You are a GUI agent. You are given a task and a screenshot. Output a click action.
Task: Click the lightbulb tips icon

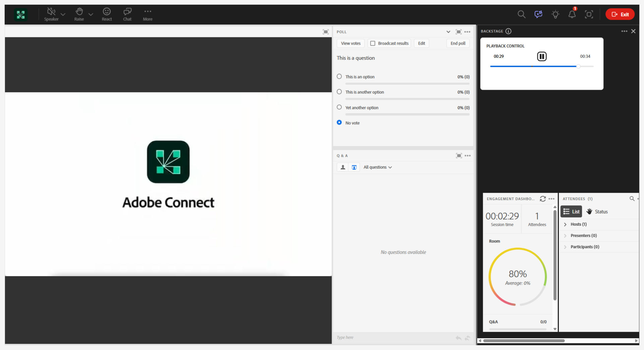[555, 14]
